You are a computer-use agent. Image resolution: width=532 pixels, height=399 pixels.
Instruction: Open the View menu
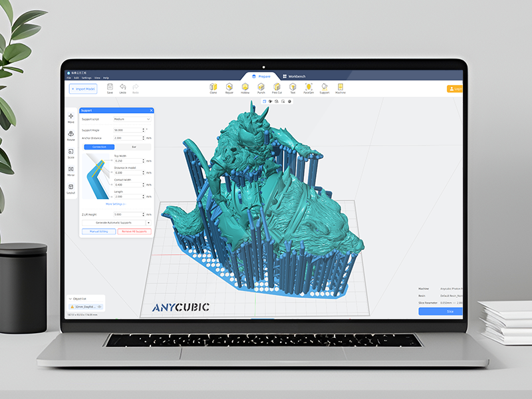pyautogui.click(x=97, y=78)
